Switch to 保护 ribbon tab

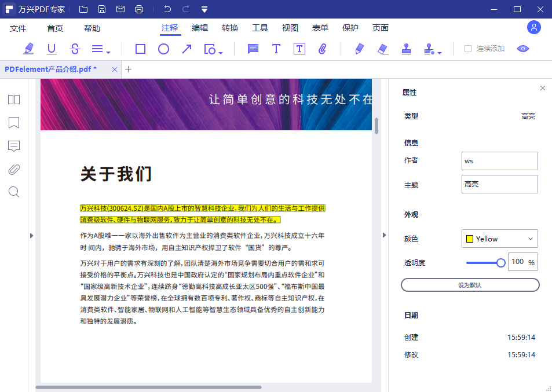point(350,28)
